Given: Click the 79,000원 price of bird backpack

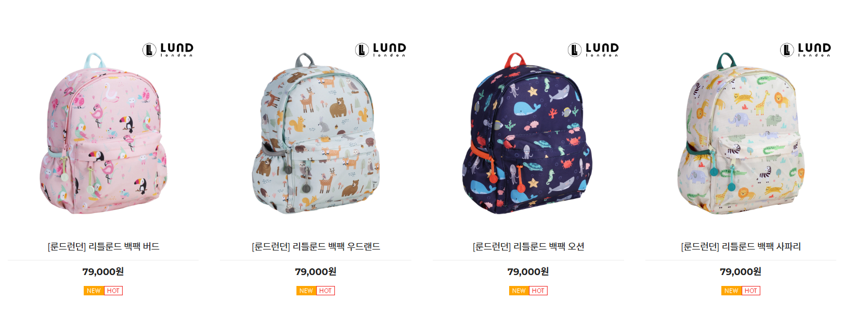Looking at the screenshot, I should pyautogui.click(x=103, y=271).
